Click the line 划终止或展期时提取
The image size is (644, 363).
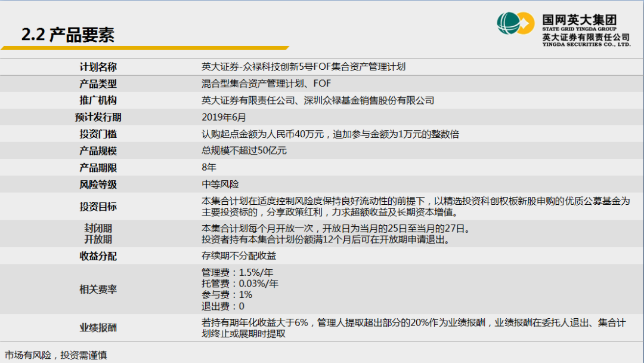pos(243,334)
